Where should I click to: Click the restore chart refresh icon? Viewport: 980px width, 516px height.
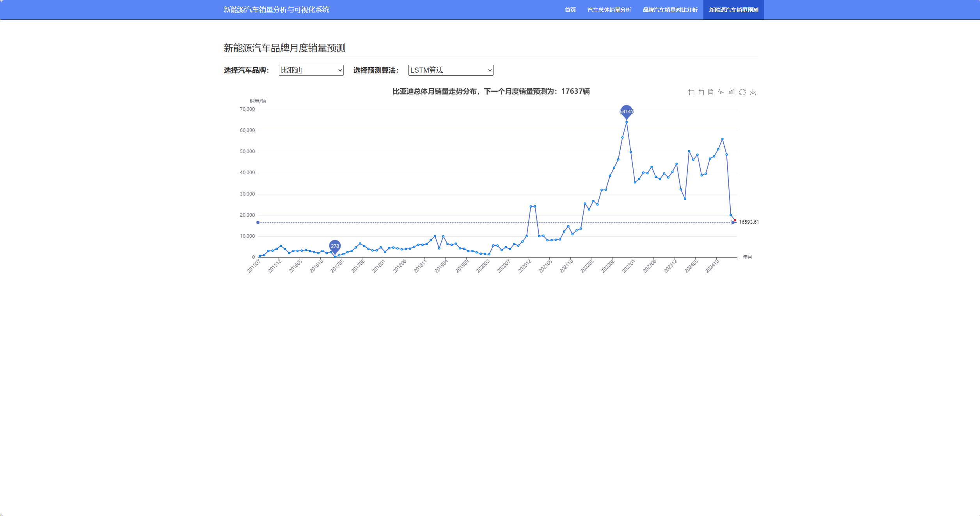click(742, 93)
